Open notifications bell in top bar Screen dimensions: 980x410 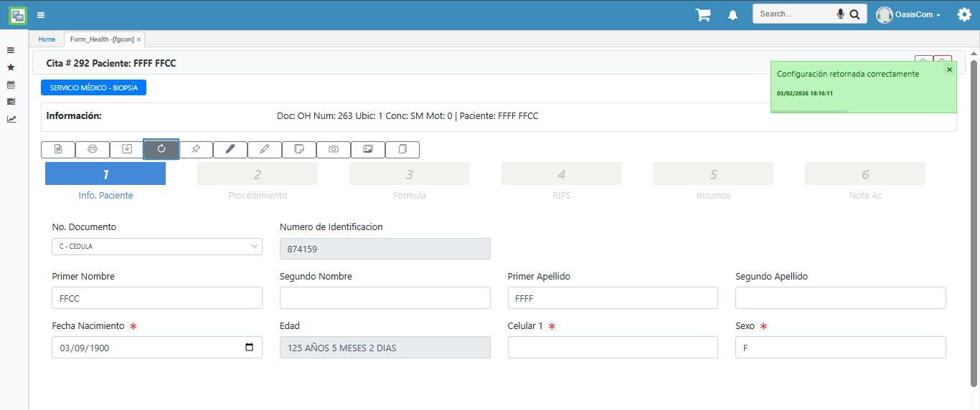click(x=732, y=15)
